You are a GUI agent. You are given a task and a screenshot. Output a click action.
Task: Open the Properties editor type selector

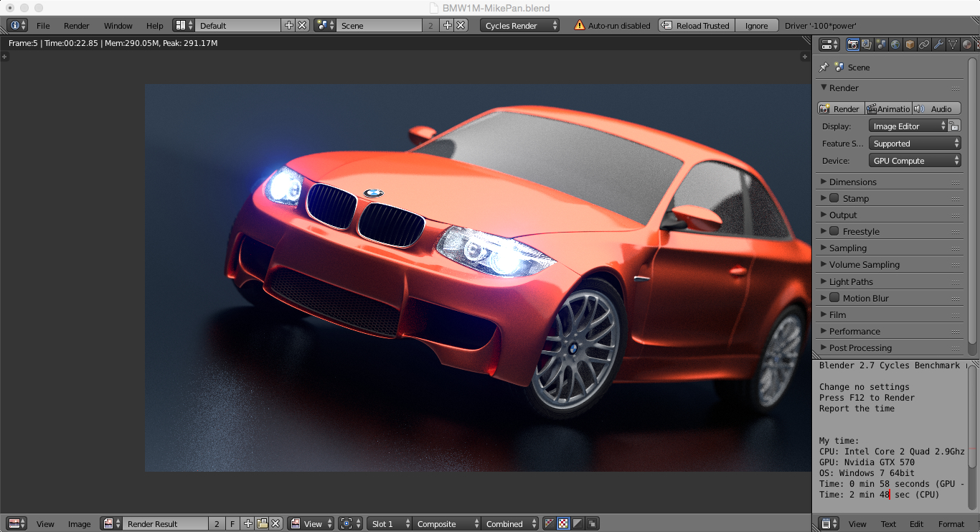tap(829, 45)
